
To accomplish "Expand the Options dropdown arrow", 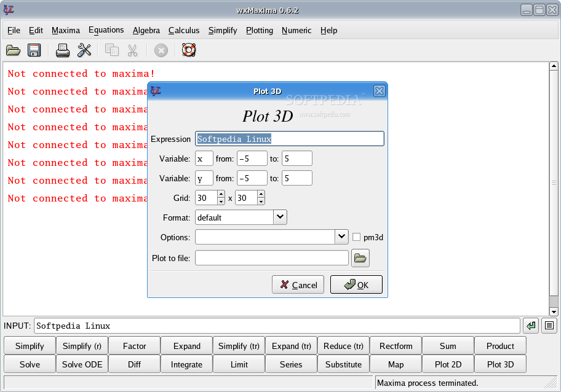I will click(341, 237).
